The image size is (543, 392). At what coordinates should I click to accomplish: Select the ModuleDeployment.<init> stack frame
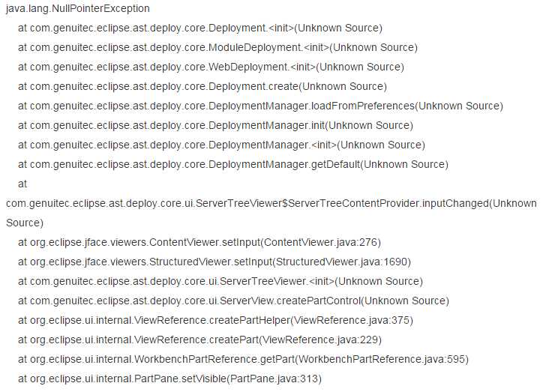click(217, 47)
